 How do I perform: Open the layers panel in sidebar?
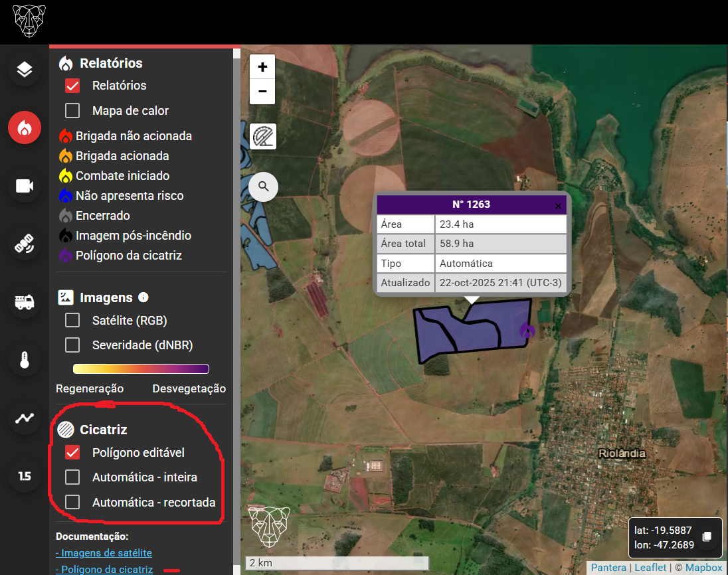[x=25, y=69]
